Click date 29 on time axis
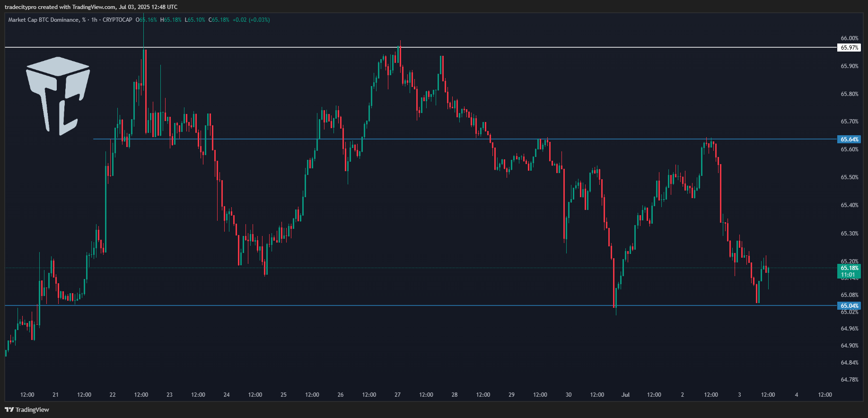Screen dimensions: 868x418 (x=511, y=395)
